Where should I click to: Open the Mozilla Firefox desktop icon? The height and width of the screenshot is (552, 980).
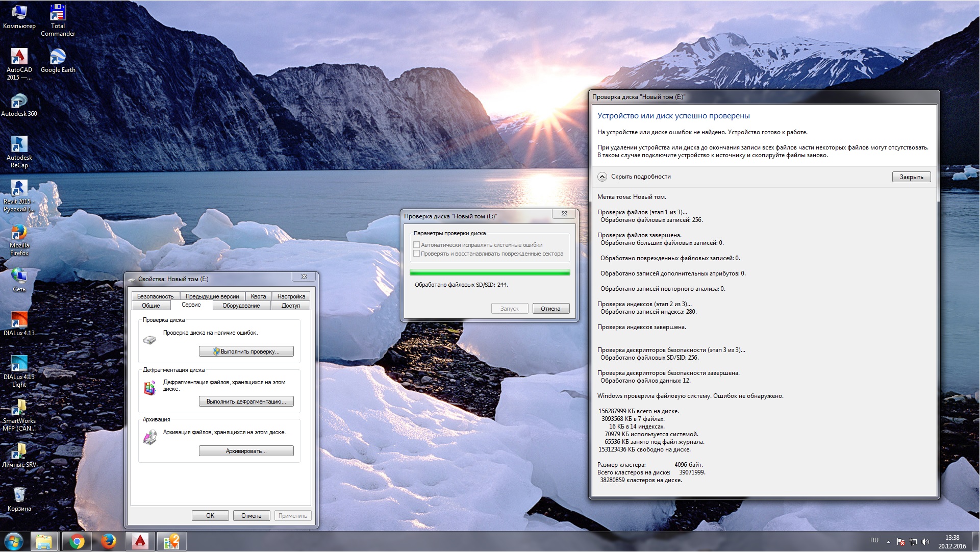click(19, 233)
